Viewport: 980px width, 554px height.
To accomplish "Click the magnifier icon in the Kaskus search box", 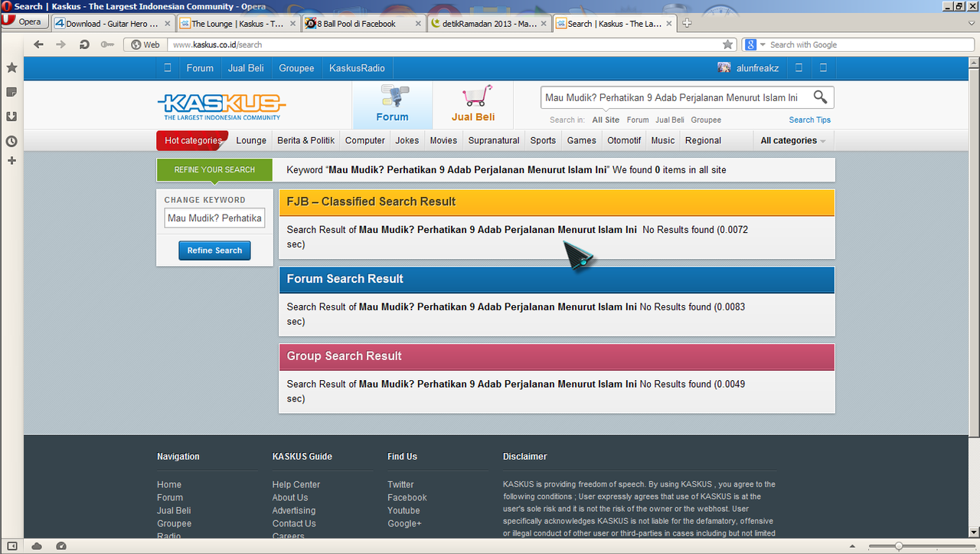I will (x=820, y=97).
